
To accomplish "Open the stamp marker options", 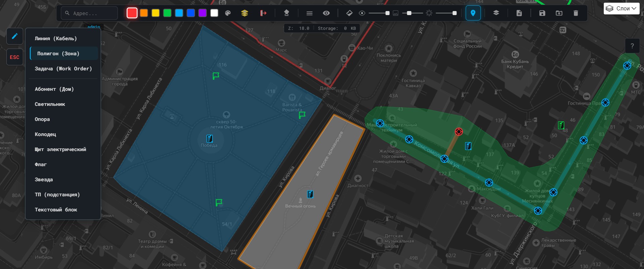I will (286, 13).
